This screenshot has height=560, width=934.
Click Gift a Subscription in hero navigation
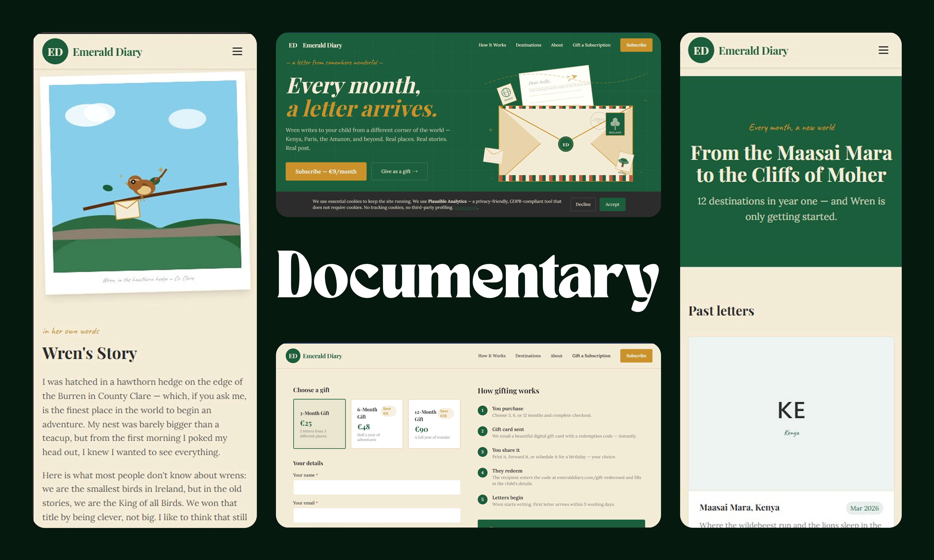[x=591, y=45]
